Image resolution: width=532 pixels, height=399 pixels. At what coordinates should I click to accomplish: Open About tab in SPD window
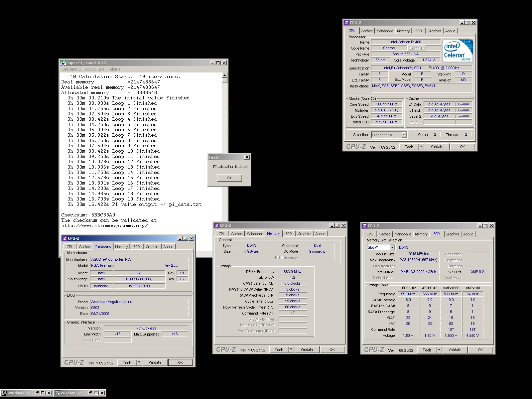[x=468, y=234]
